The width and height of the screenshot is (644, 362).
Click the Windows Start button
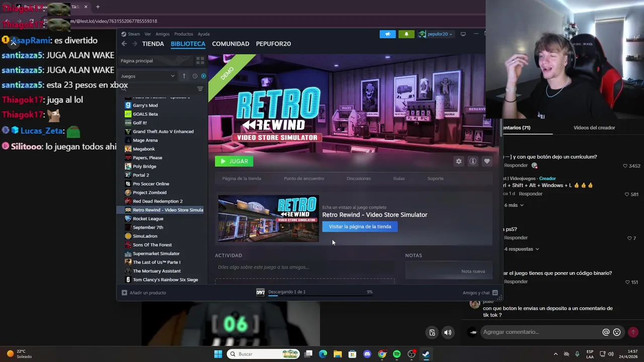click(x=218, y=354)
